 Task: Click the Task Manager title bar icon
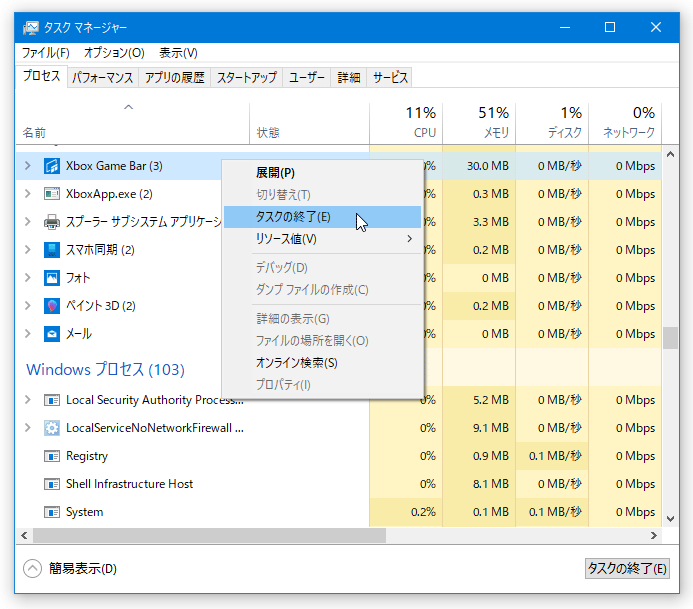[30, 28]
